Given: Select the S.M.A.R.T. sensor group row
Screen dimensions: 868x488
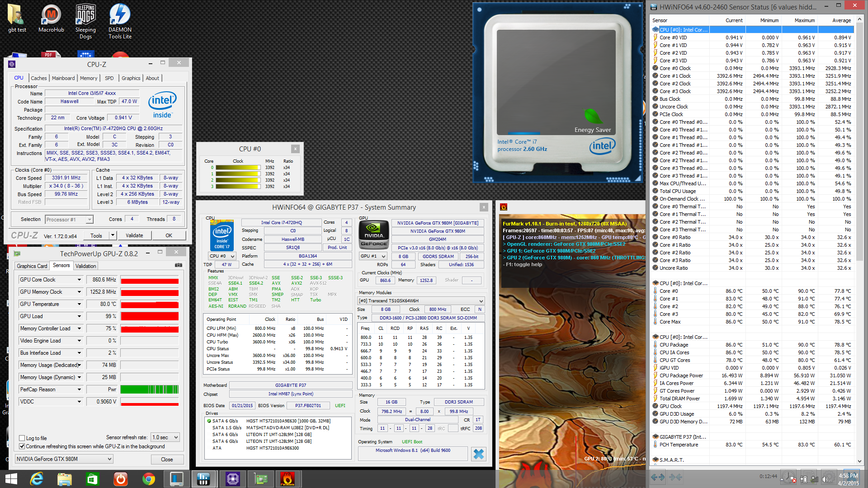Looking at the screenshot, I should [752, 460].
